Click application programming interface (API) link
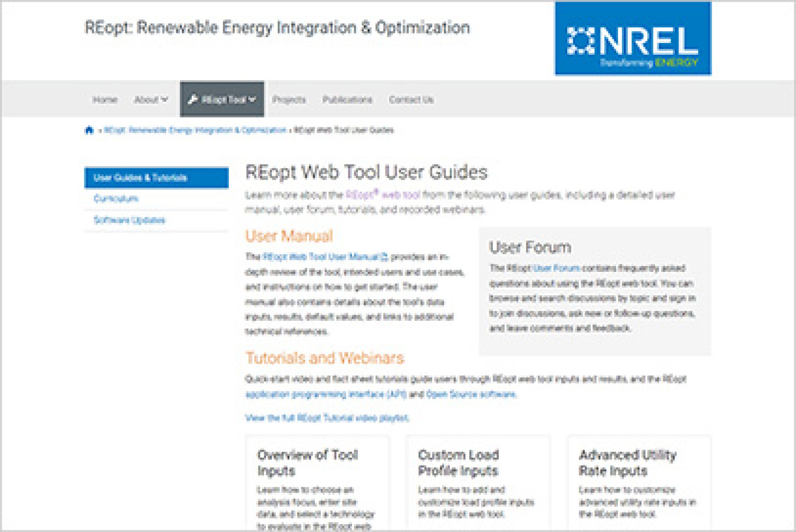796x532 pixels. coord(325,394)
